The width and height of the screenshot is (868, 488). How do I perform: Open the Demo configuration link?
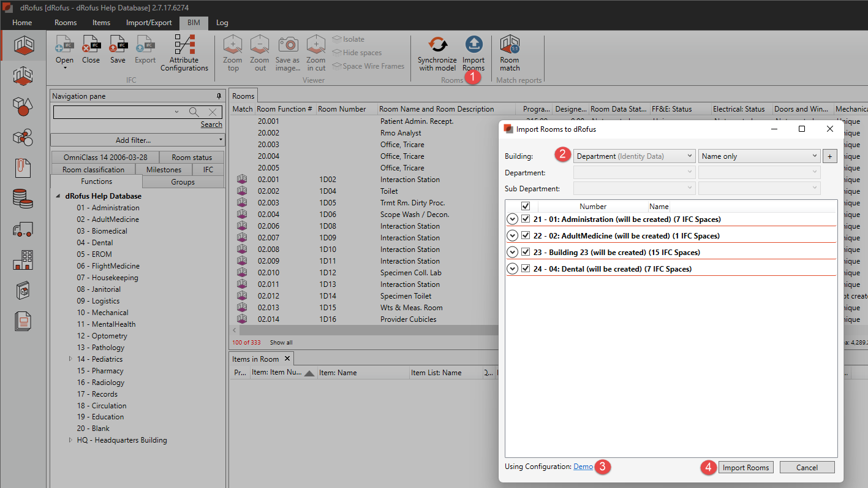coord(583,467)
